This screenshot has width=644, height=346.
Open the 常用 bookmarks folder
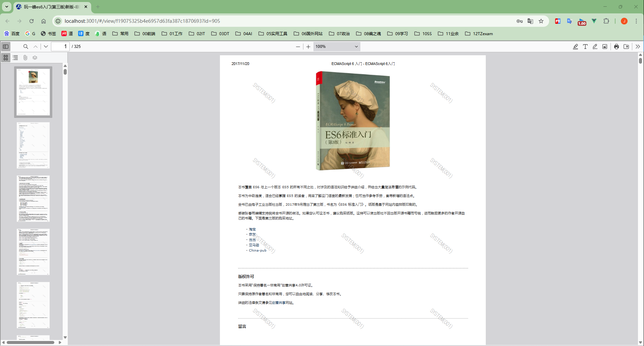(120, 33)
